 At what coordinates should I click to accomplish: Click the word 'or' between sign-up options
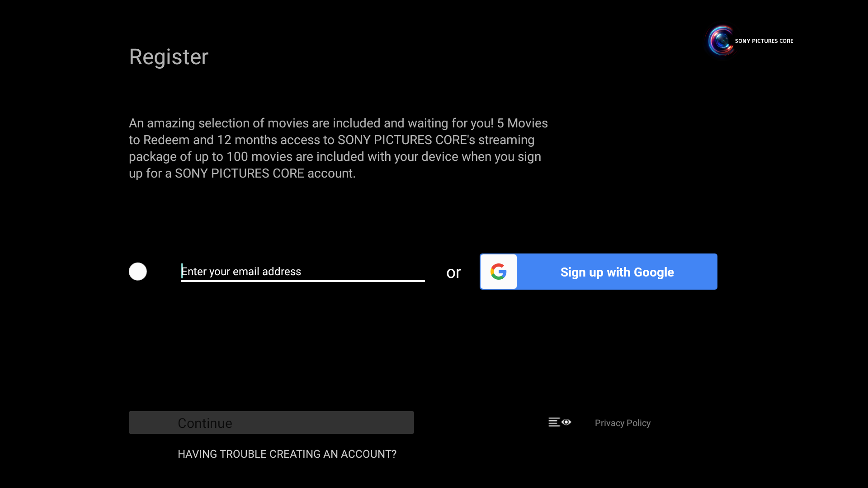453,272
